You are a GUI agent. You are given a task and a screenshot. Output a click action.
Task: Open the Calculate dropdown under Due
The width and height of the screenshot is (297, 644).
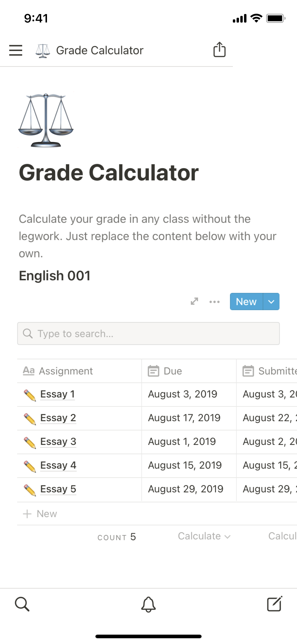coord(204,536)
